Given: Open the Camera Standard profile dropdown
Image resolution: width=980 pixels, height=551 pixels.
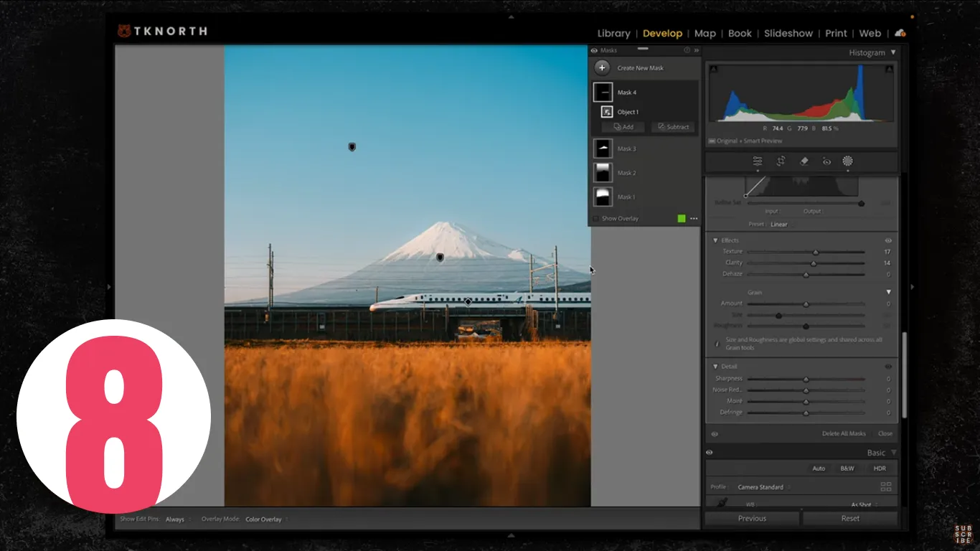Looking at the screenshot, I should click(x=763, y=487).
